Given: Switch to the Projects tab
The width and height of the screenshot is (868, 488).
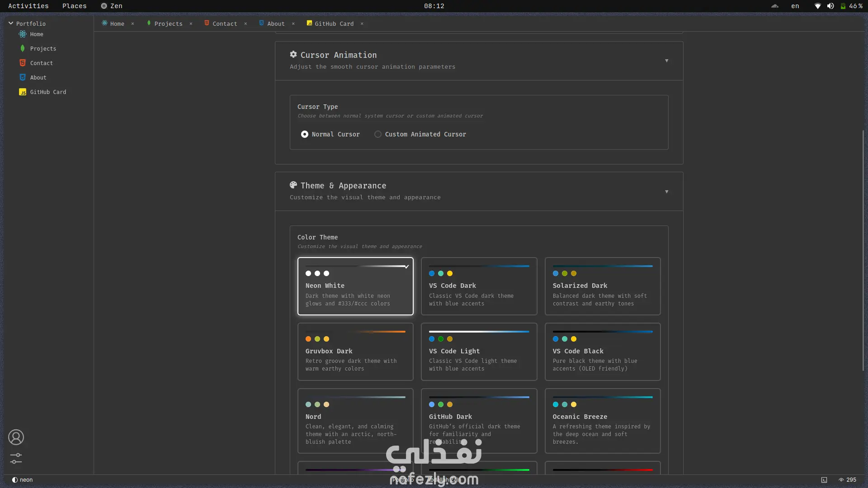Looking at the screenshot, I should tap(168, 23).
